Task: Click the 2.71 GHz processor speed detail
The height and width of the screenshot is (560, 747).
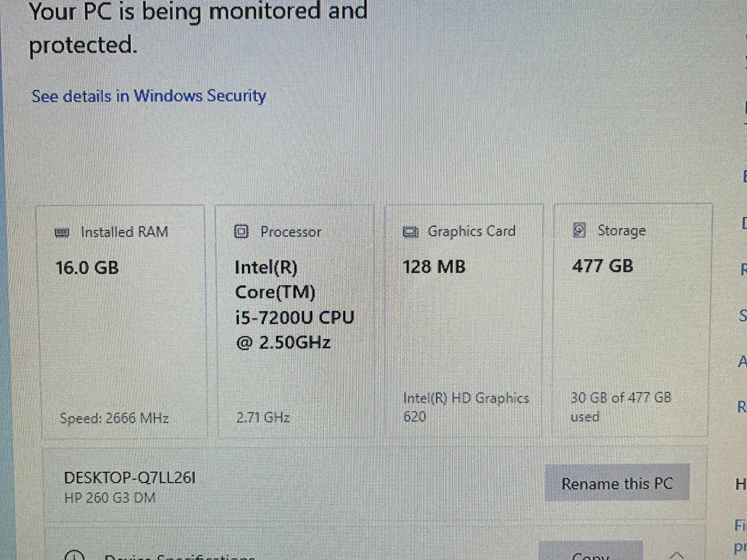Action: pyautogui.click(x=263, y=417)
